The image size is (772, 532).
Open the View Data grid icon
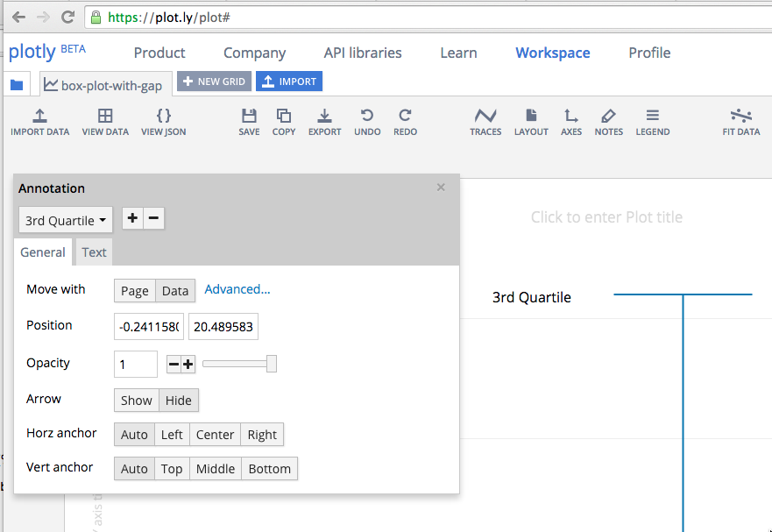tap(105, 117)
